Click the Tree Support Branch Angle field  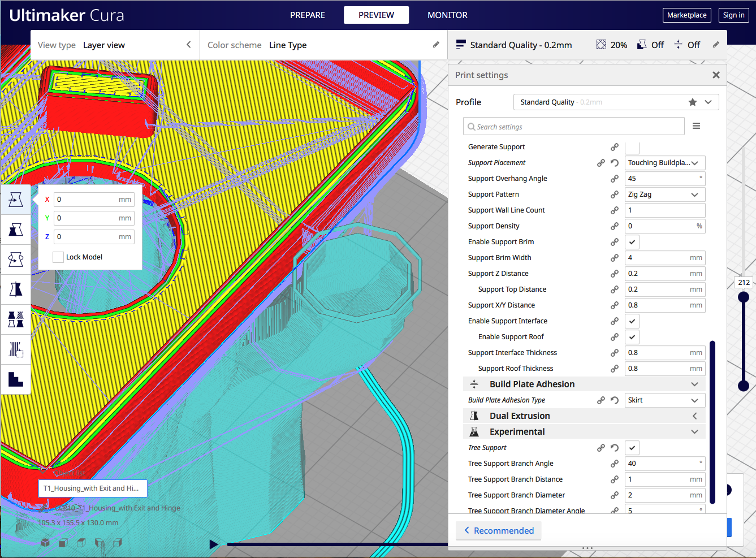click(x=665, y=464)
